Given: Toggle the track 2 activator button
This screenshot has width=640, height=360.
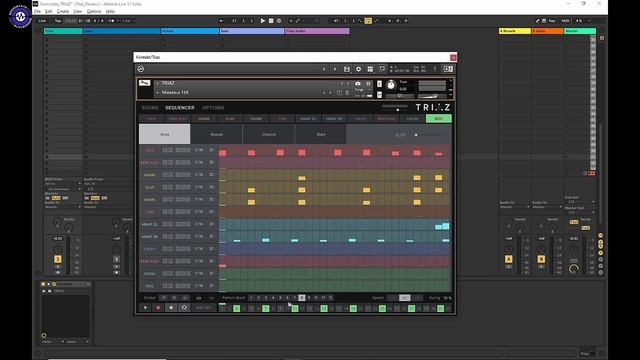Looking at the screenshot, I should point(116,259).
